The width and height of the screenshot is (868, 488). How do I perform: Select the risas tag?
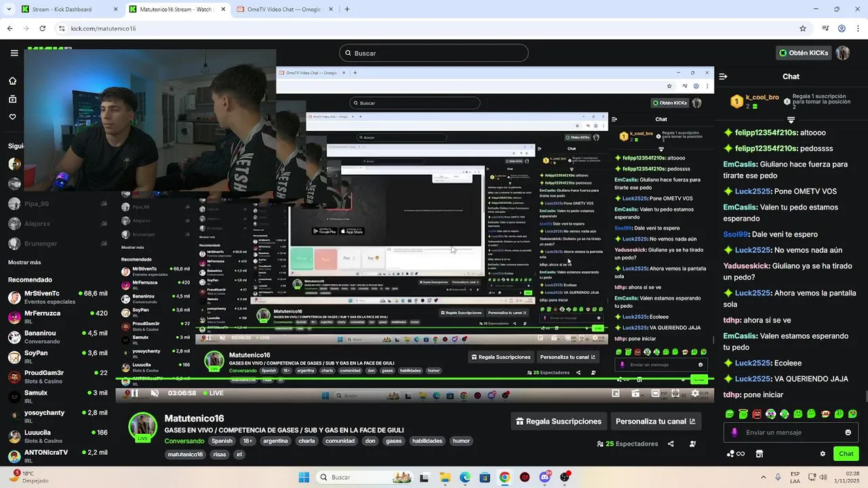point(220,454)
